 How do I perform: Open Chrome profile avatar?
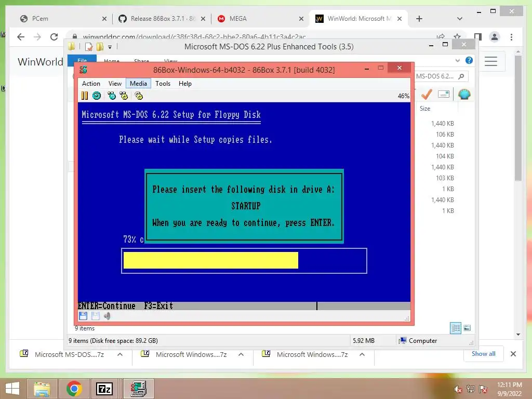pos(495,37)
